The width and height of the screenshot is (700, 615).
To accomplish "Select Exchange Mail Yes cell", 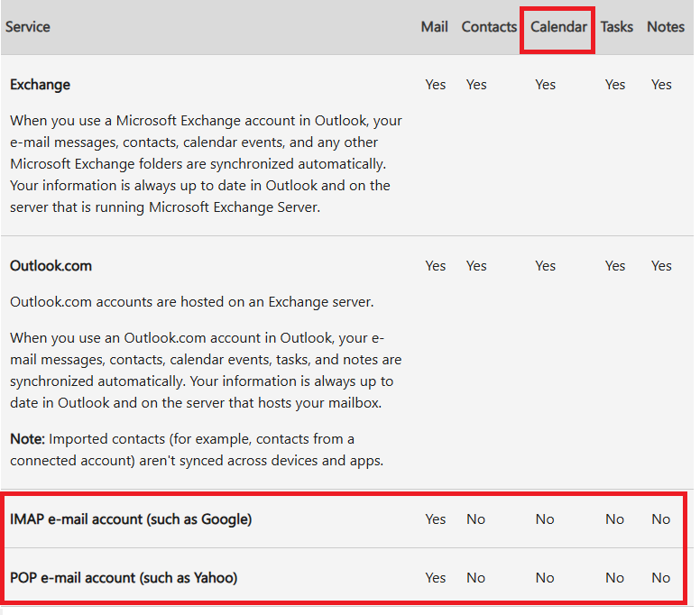I will 436,85.
